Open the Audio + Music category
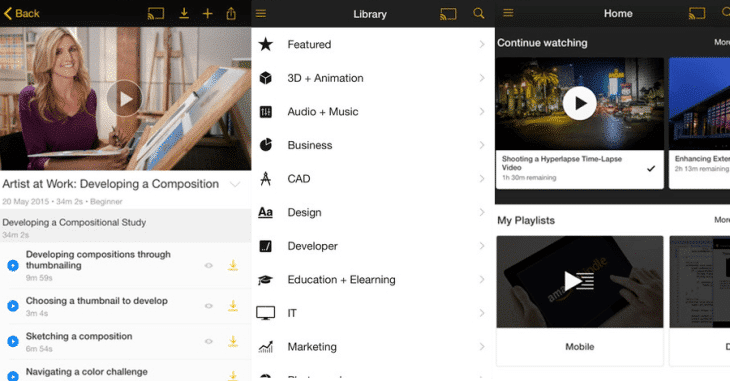Image resolution: width=730 pixels, height=381 pixels. tap(373, 111)
